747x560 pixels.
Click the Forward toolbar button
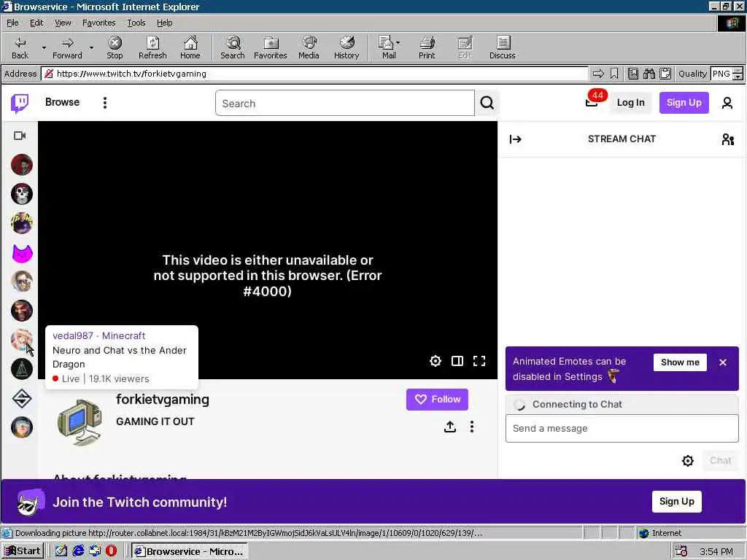[x=67, y=47]
